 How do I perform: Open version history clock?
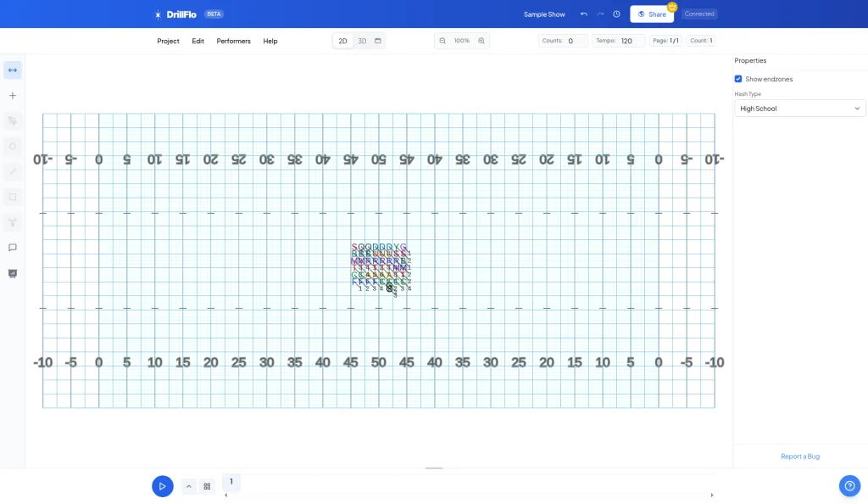coord(616,14)
